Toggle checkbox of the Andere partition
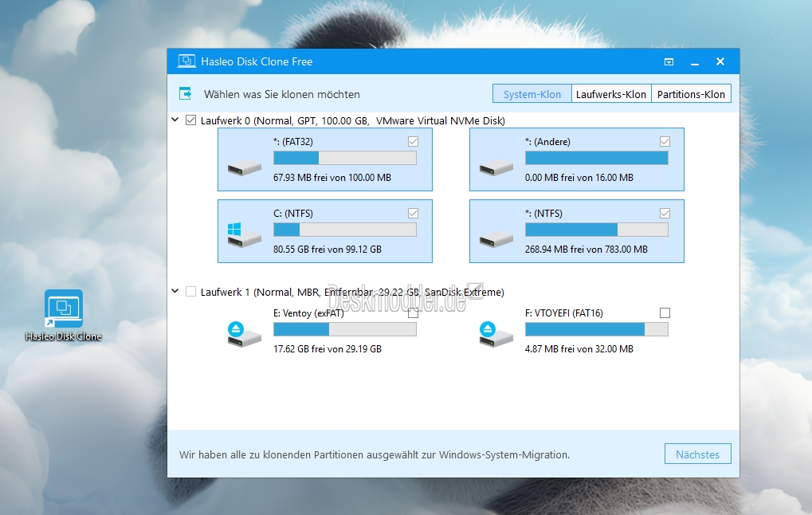Screen dimensions: 812x515 tap(665, 141)
